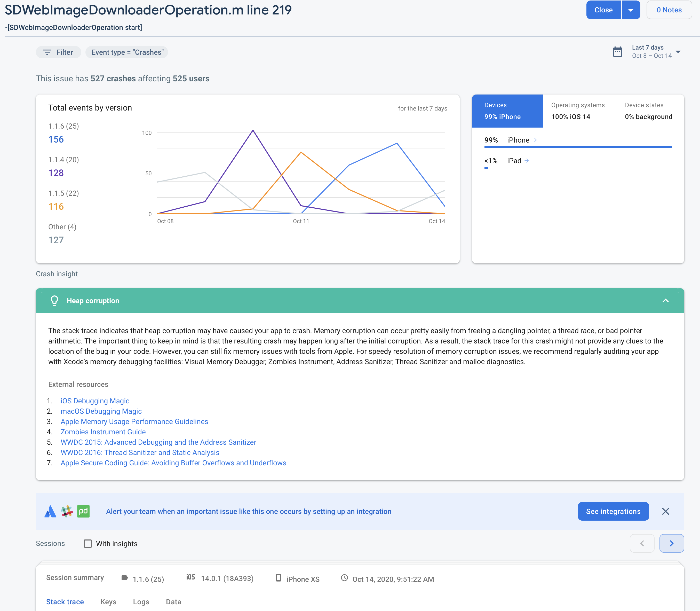
Task: Click the Filter chip button
Action: tap(58, 52)
